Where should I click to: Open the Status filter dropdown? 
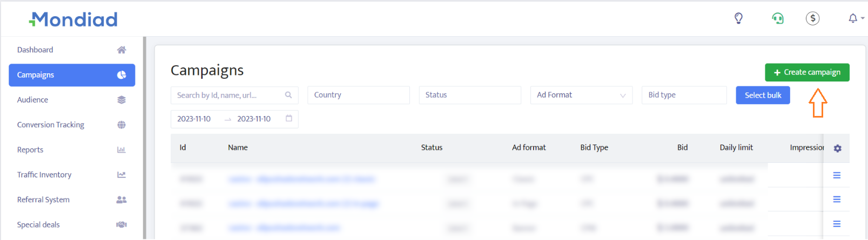[x=470, y=95]
